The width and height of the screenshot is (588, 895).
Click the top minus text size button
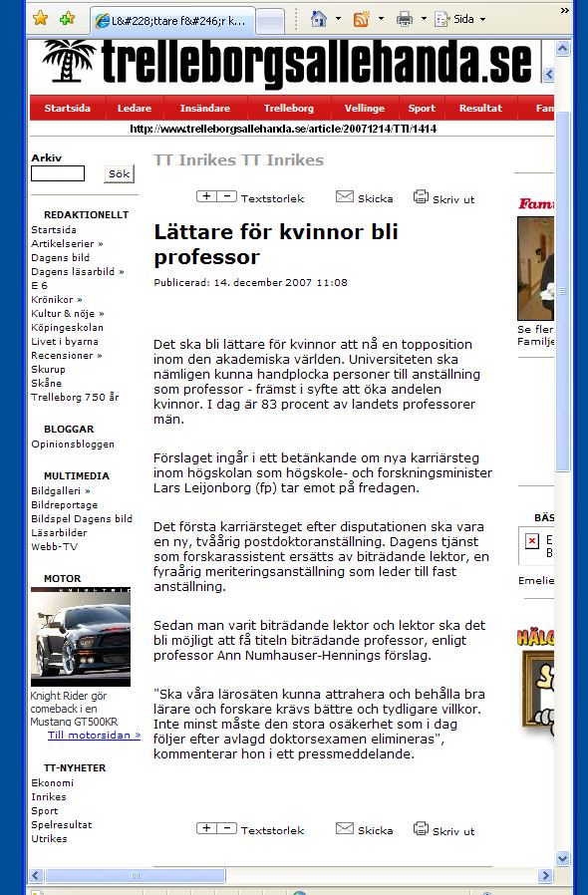(x=227, y=195)
